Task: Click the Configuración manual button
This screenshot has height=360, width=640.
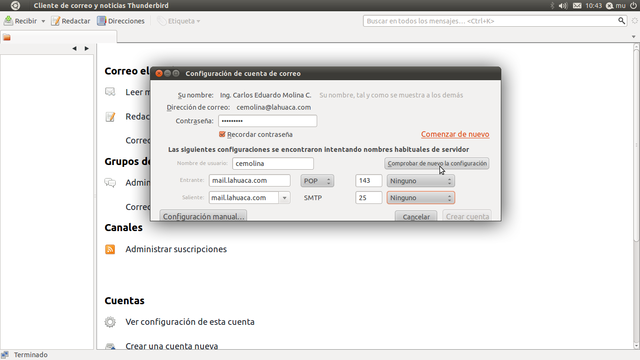Action: point(203,216)
